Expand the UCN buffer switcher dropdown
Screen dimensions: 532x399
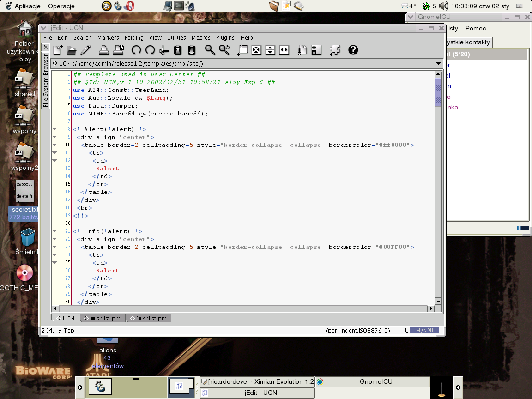pos(438,63)
